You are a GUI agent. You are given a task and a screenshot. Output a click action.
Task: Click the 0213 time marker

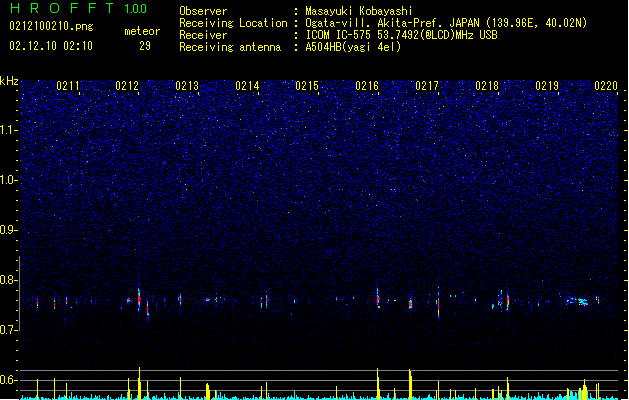(x=187, y=86)
